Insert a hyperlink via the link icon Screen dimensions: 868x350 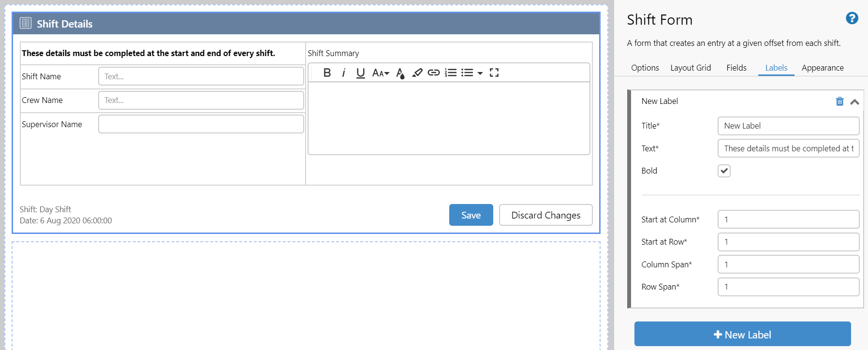coord(434,73)
